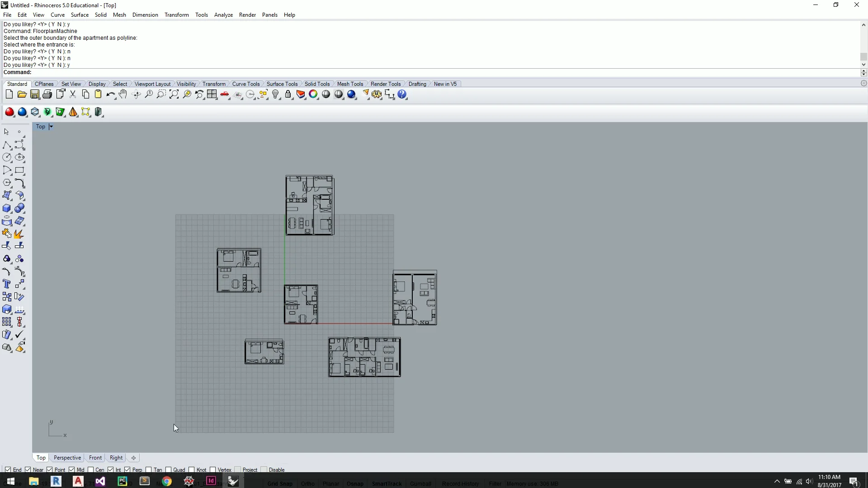Open the Top viewport title dropdown arrow
Image resolution: width=868 pixels, height=488 pixels.
(x=51, y=127)
